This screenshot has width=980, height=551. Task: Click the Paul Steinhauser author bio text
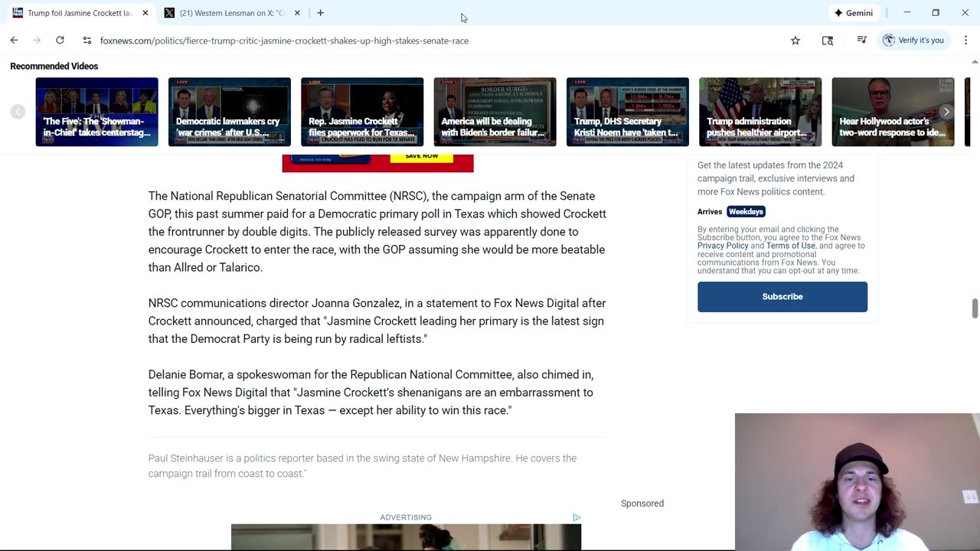click(x=362, y=466)
